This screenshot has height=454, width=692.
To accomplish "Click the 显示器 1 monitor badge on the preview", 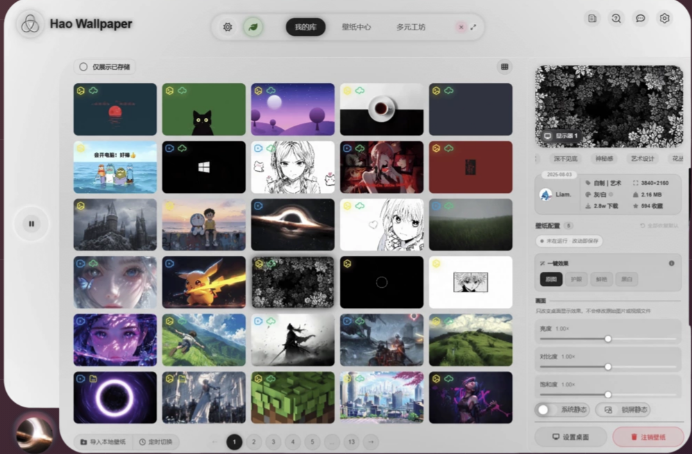I will (x=562, y=135).
